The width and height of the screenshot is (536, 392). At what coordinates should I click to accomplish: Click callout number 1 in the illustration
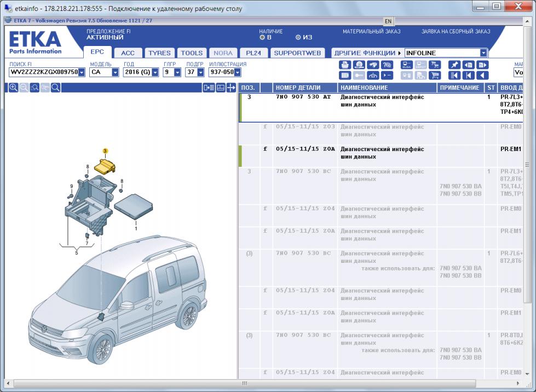(136, 228)
